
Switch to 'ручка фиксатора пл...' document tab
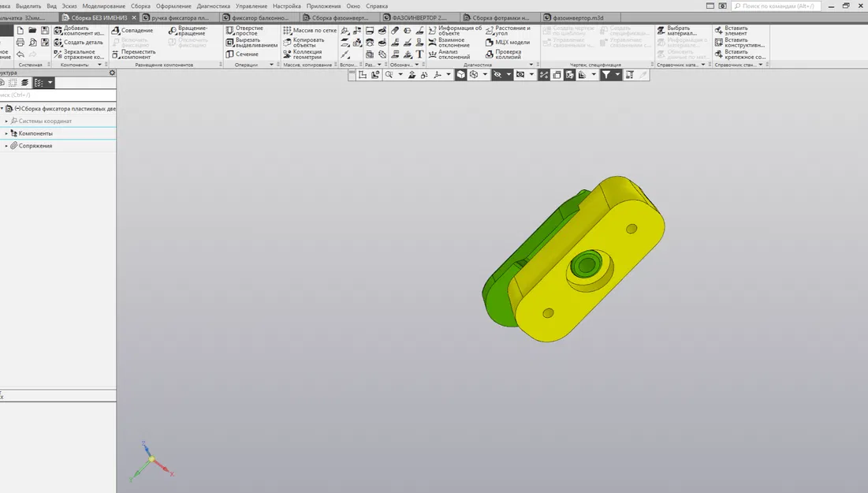click(x=180, y=17)
